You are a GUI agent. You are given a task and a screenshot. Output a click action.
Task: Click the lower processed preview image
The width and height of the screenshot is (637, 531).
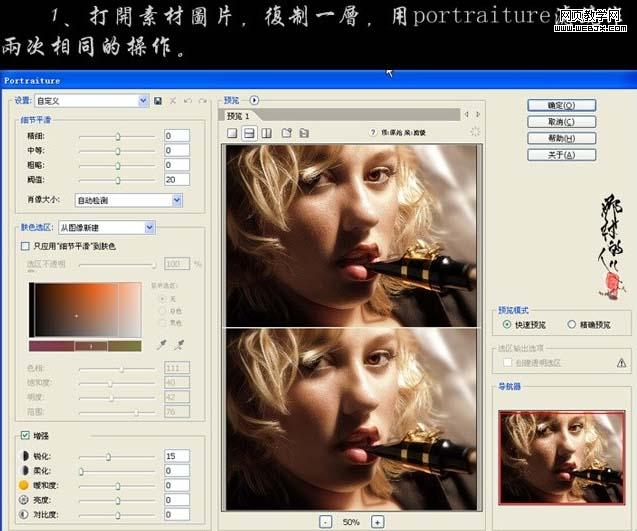[x=351, y=419]
